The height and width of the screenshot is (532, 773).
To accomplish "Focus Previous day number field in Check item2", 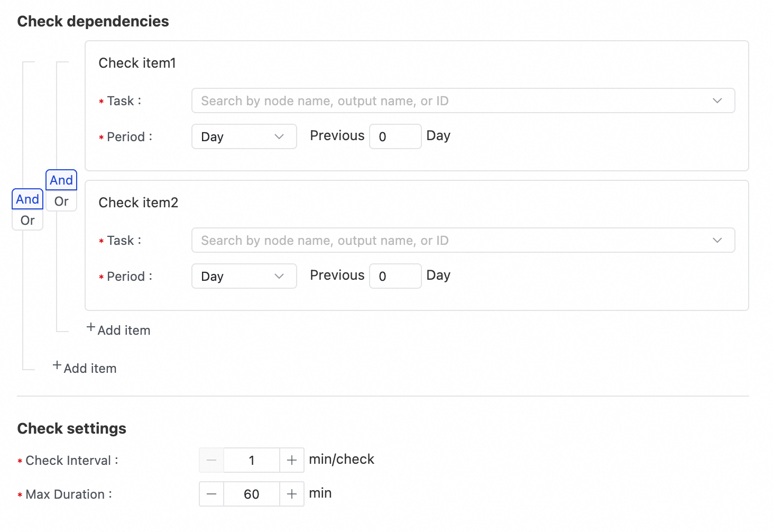I will 395,277.
